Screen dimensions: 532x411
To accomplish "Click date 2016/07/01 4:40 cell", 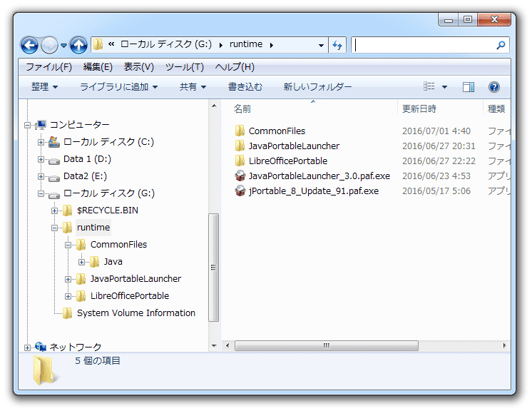I will coord(436,131).
